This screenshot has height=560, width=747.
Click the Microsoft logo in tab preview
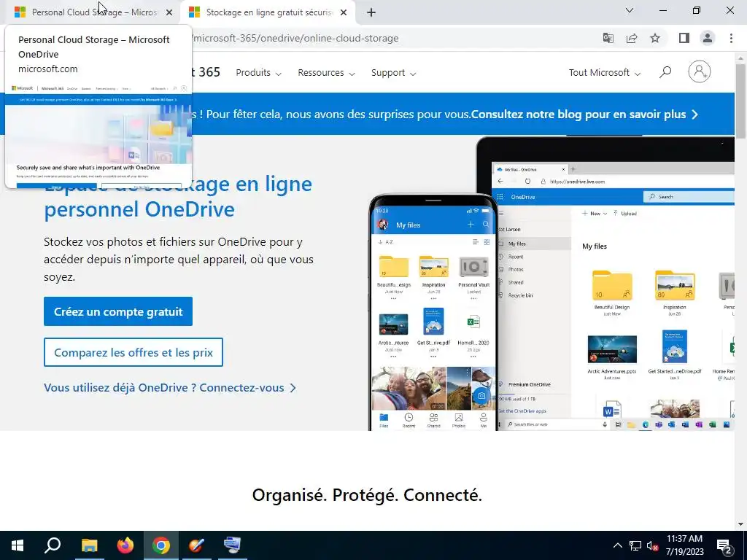[22, 88]
